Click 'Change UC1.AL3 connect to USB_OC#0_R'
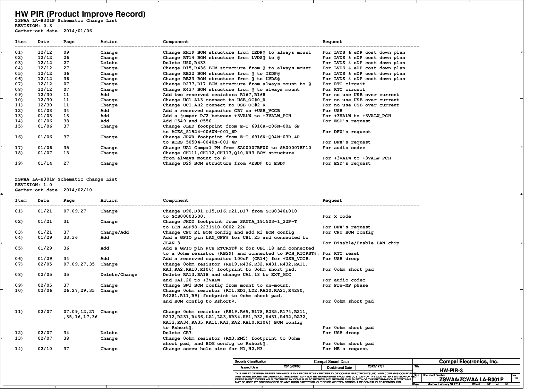 [214, 100]
